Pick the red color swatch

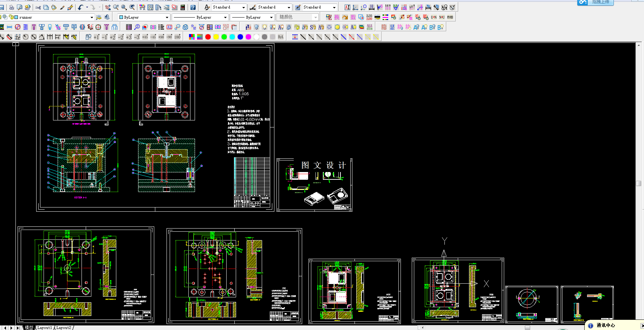click(x=208, y=37)
